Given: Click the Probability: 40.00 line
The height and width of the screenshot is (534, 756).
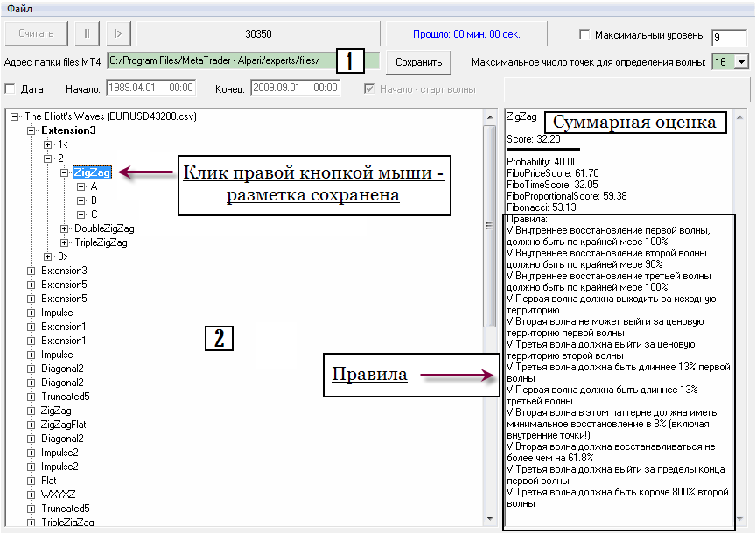Looking at the screenshot, I should (542, 162).
